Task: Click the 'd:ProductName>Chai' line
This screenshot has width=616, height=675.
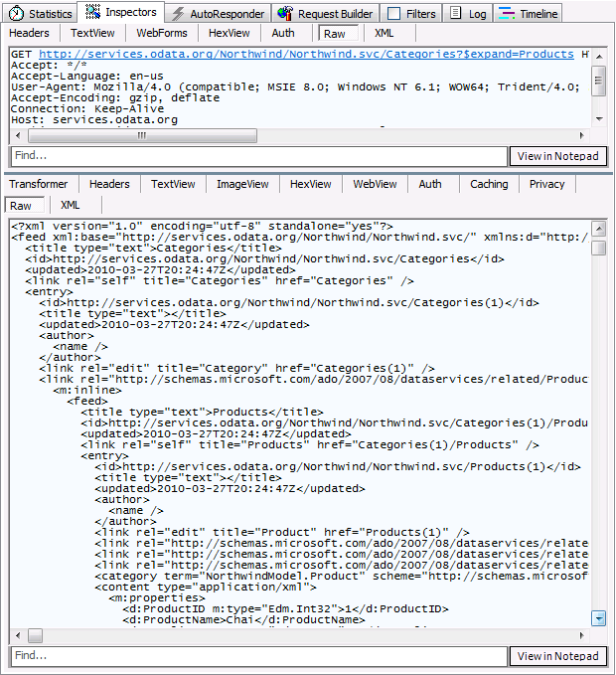Action: point(243,620)
